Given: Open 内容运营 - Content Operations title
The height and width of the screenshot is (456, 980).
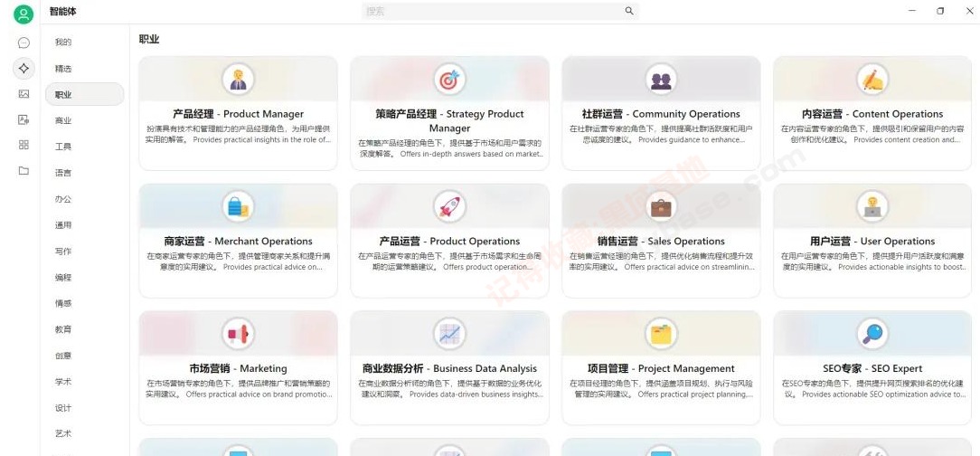Looking at the screenshot, I should tap(872, 114).
